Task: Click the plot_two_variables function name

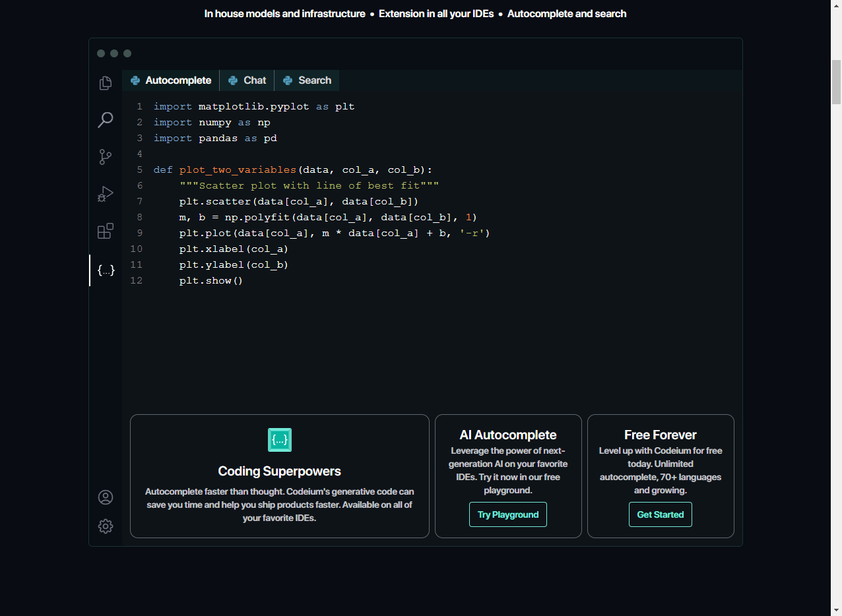Action: [238, 170]
